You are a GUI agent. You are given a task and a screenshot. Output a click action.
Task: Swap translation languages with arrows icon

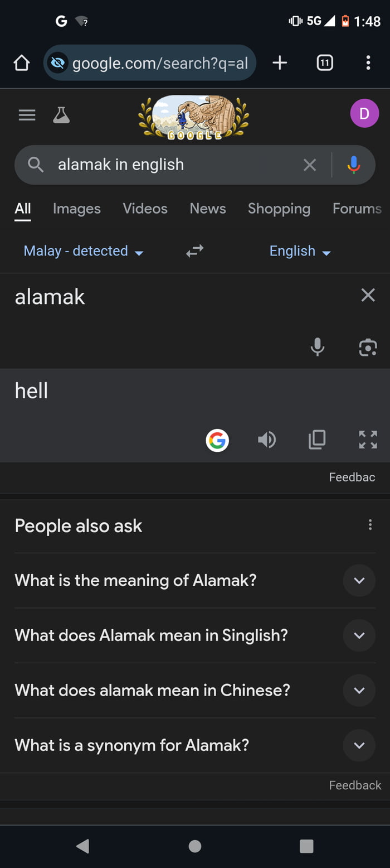194,250
